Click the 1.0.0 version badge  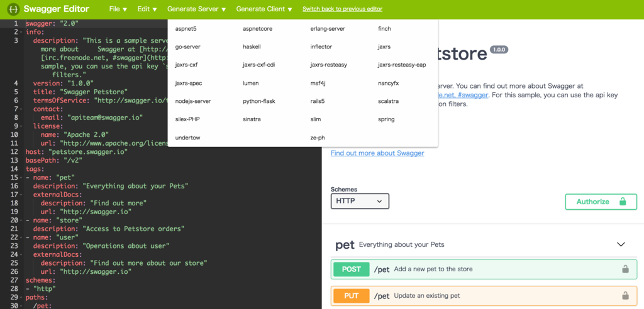[x=499, y=50]
